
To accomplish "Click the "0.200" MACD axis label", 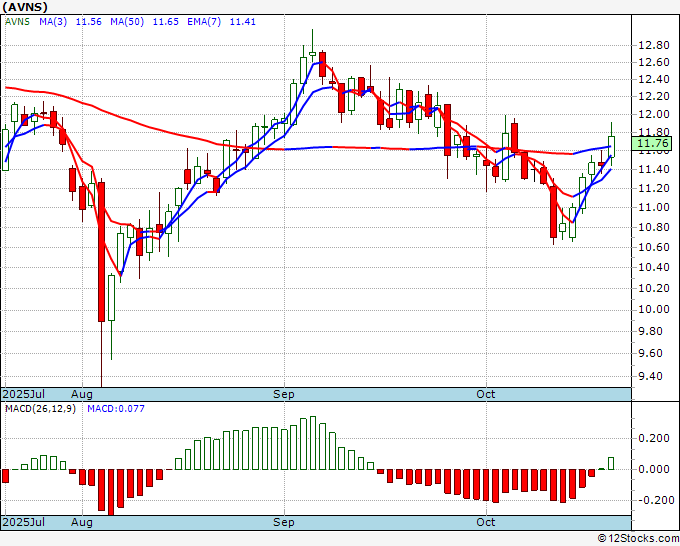I will click(654, 438).
